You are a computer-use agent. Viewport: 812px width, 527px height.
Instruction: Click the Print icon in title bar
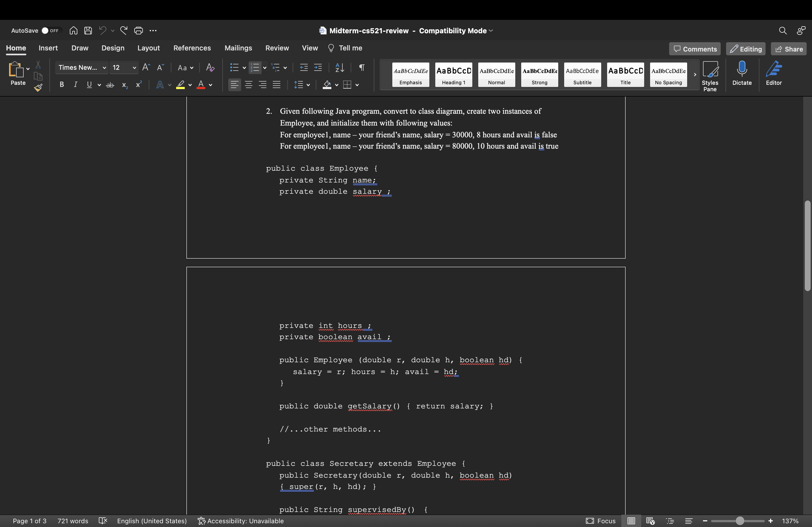[x=138, y=31]
